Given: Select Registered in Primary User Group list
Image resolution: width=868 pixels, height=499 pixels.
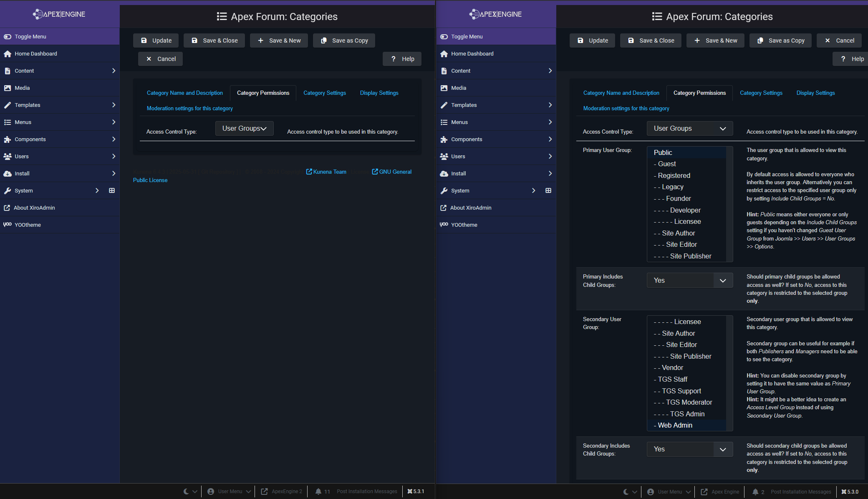Looking at the screenshot, I should pyautogui.click(x=686, y=176).
